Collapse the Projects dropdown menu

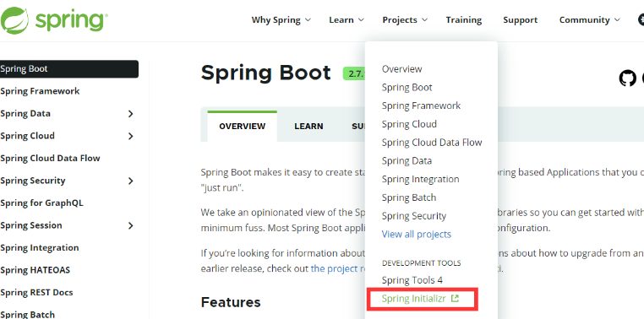pyautogui.click(x=405, y=19)
